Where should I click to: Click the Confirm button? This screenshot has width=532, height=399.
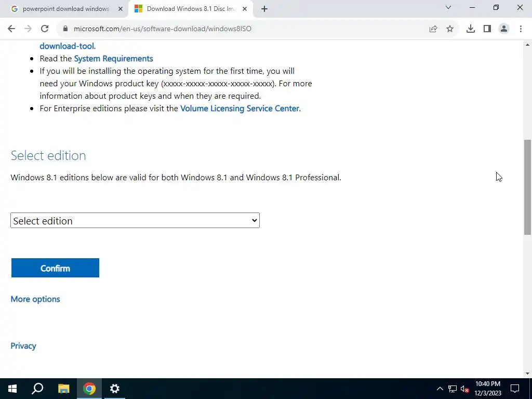click(55, 268)
